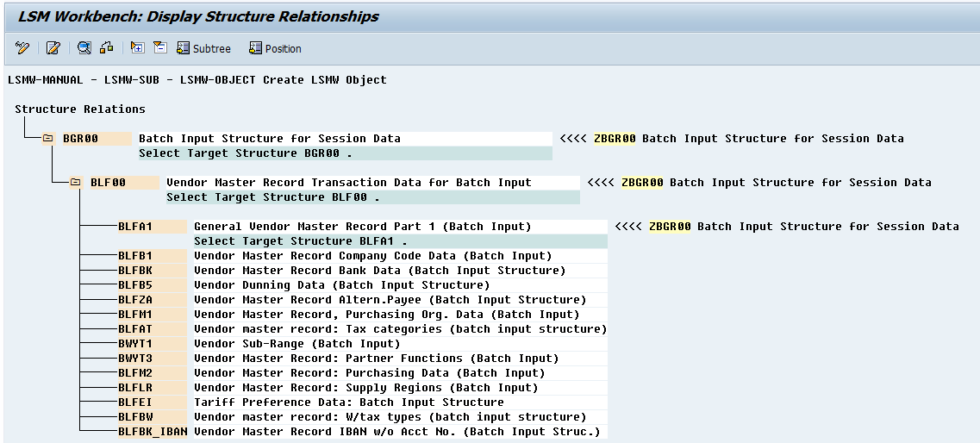Select the BLFB5 structure row
The width and height of the screenshot is (980, 443).
(x=363, y=285)
